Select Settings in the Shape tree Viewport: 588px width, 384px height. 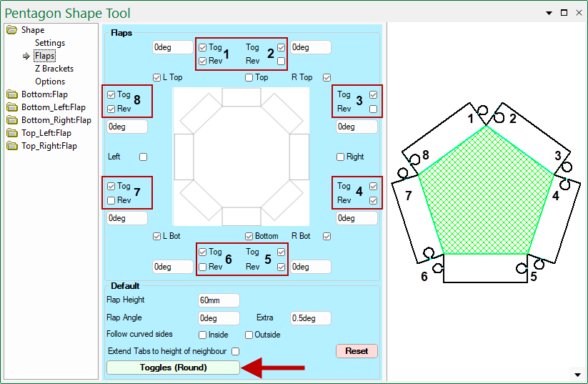pyautogui.click(x=49, y=43)
